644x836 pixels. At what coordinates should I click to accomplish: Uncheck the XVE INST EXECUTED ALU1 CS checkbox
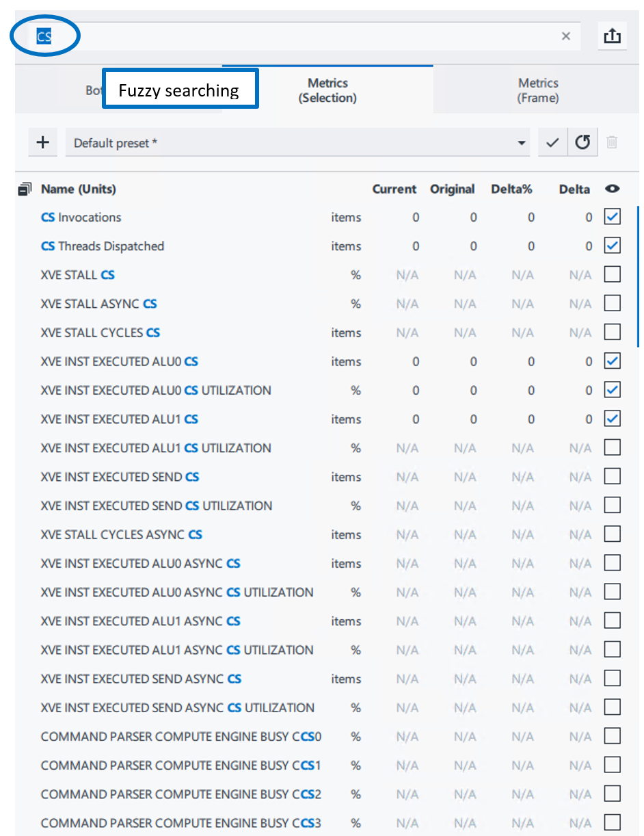coord(612,418)
